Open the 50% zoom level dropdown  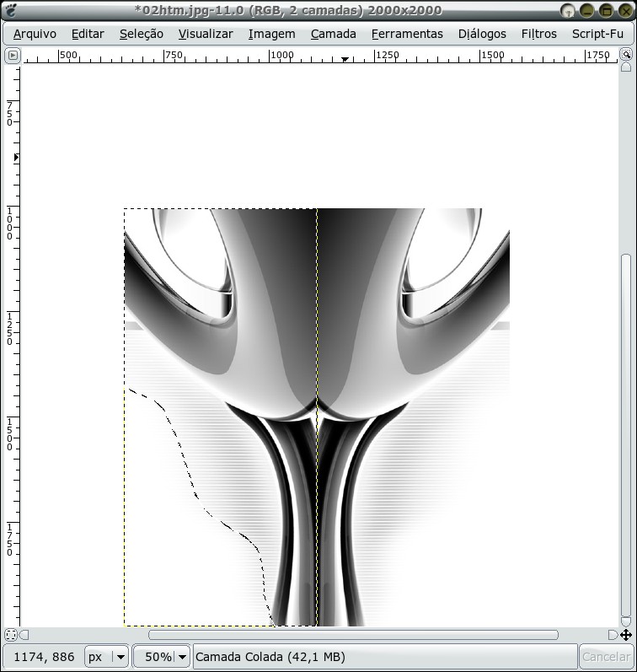pos(162,657)
